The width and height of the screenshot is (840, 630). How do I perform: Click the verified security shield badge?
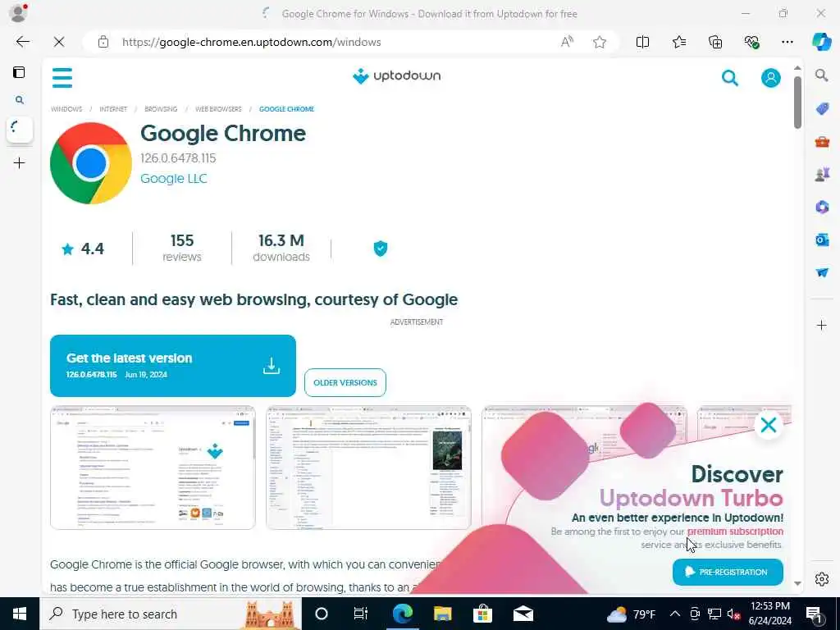pyautogui.click(x=381, y=249)
